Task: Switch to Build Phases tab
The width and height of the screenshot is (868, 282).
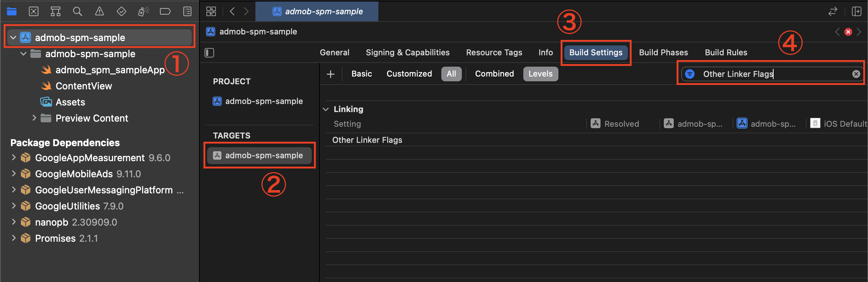Action: pos(663,52)
